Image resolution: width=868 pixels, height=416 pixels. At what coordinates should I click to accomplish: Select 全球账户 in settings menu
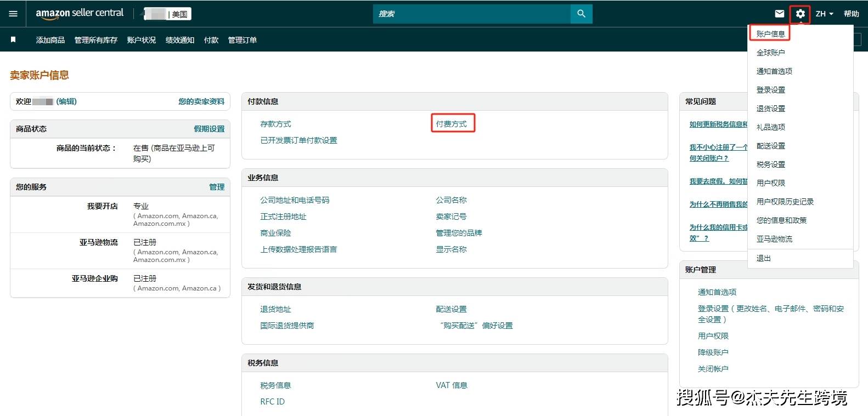click(x=770, y=53)
